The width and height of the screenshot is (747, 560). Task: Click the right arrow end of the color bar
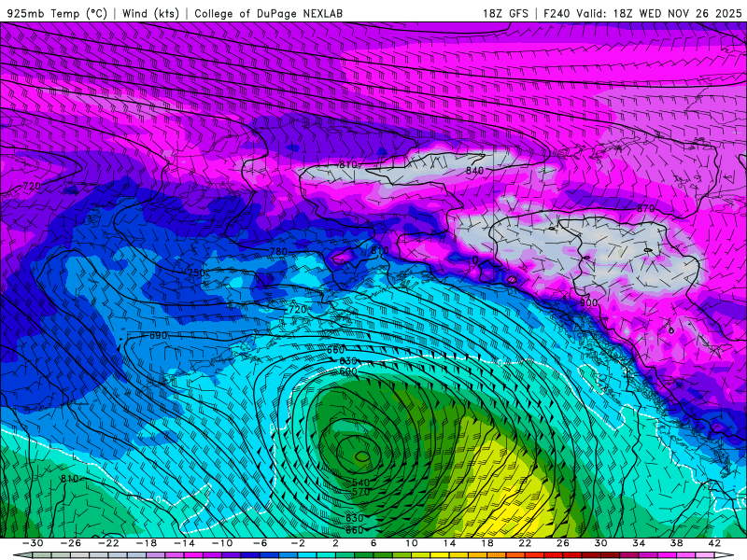tap(725, 555)
